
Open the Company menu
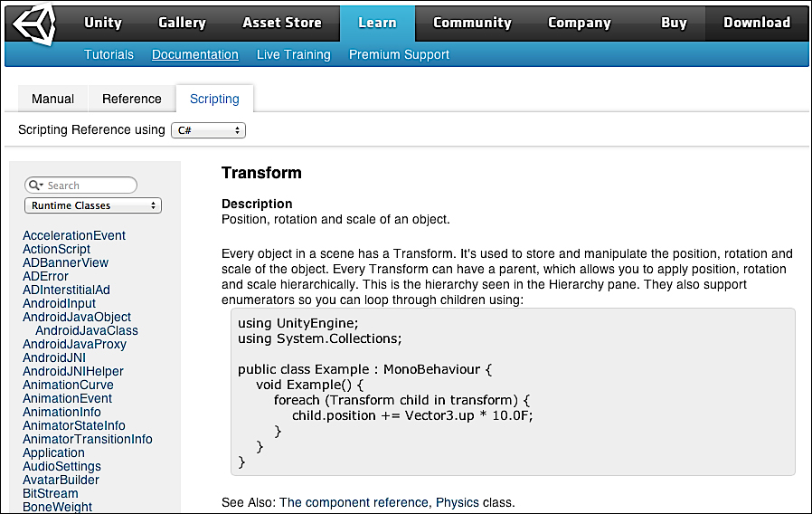[x=580, y=23]
